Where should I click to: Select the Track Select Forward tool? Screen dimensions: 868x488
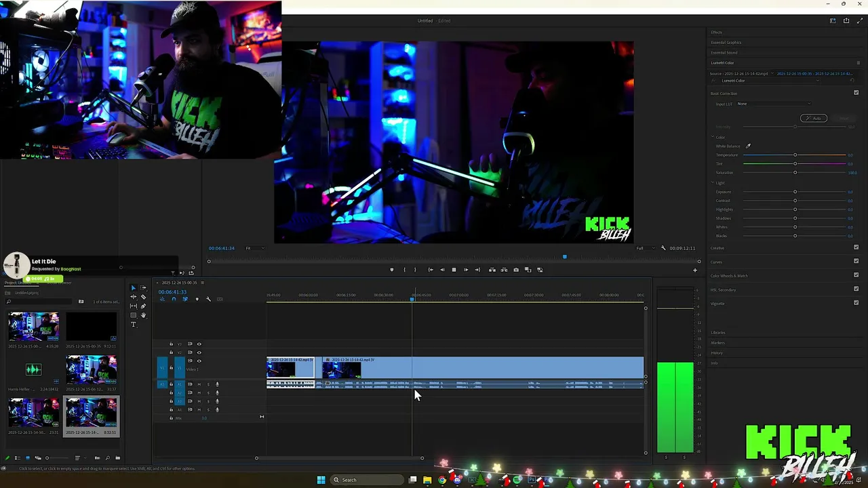[142, 287]
